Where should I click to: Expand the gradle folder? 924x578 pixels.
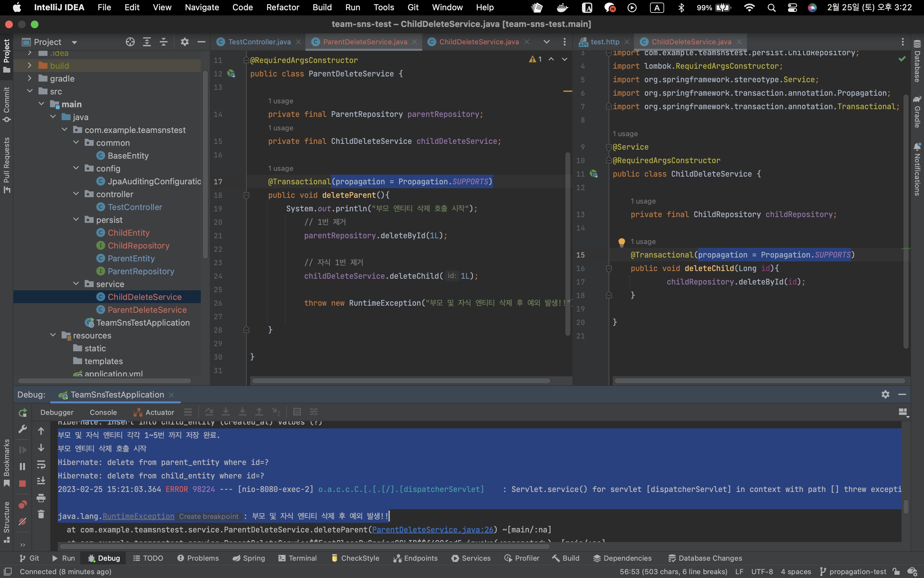30,78
